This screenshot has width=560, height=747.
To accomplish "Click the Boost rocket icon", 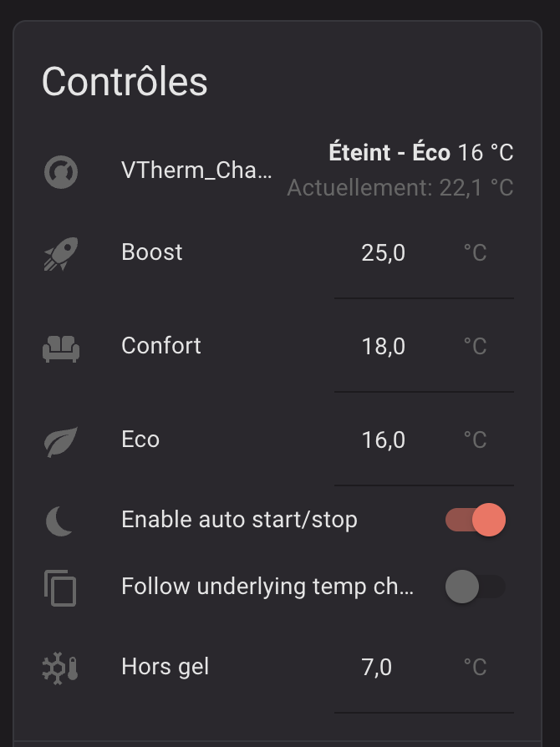I will [60, 253].
